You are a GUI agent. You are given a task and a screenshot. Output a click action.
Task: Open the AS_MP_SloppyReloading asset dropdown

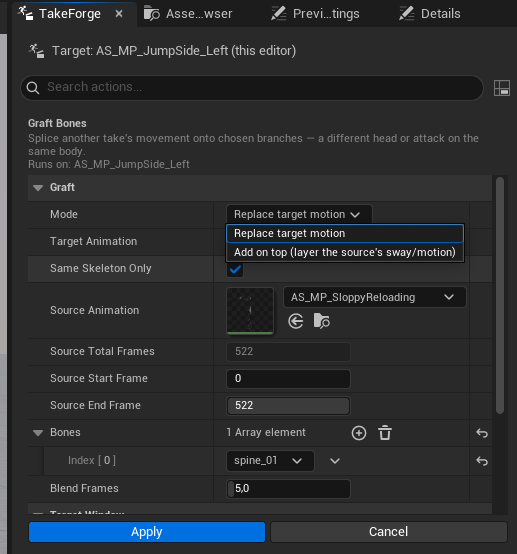374,297
